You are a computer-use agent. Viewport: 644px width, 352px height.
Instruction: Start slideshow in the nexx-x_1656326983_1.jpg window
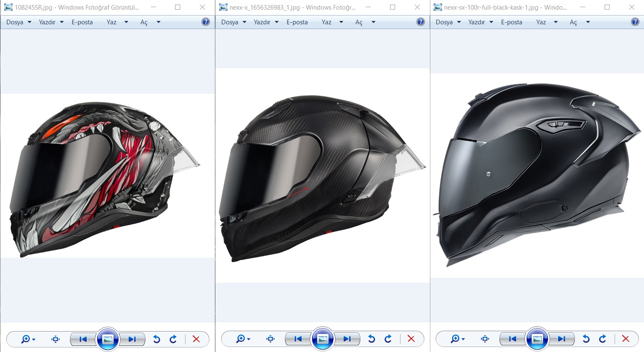tap(323, 339)
